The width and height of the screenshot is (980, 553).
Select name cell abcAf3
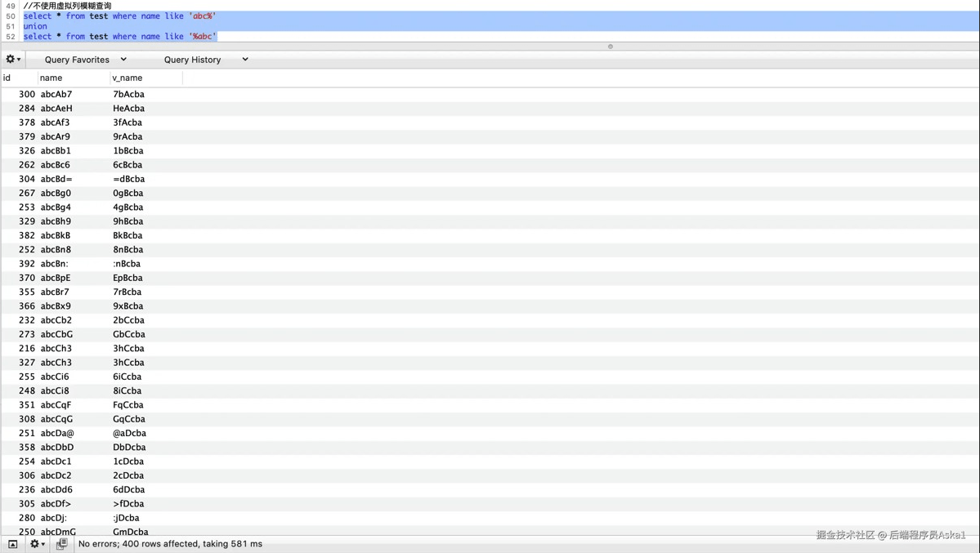[55, 123]
